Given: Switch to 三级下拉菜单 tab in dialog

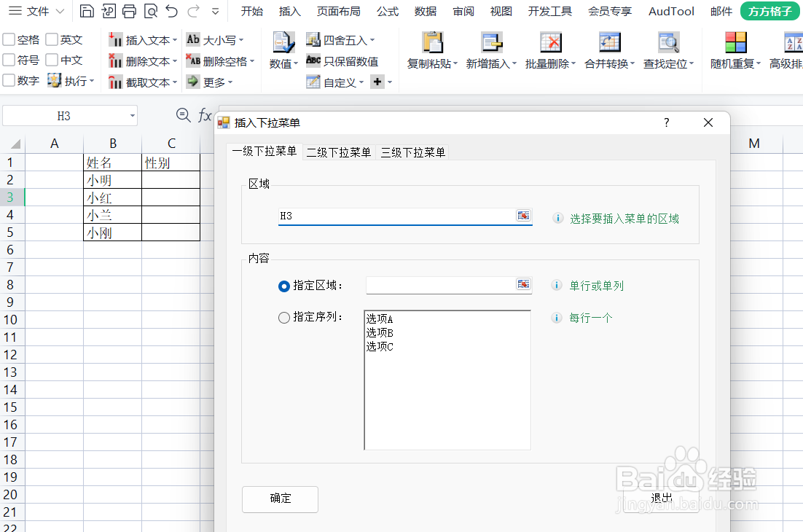Looking at the screenshot, I should click(412, 152).
